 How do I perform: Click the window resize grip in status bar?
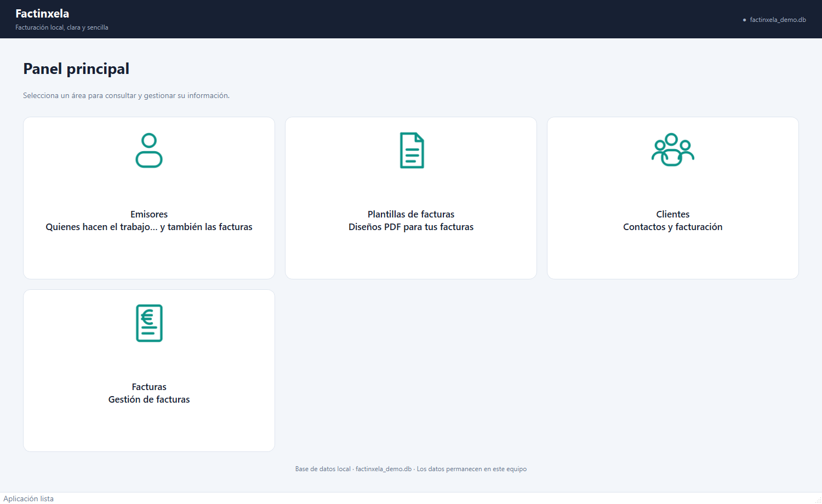pos(818,500)
